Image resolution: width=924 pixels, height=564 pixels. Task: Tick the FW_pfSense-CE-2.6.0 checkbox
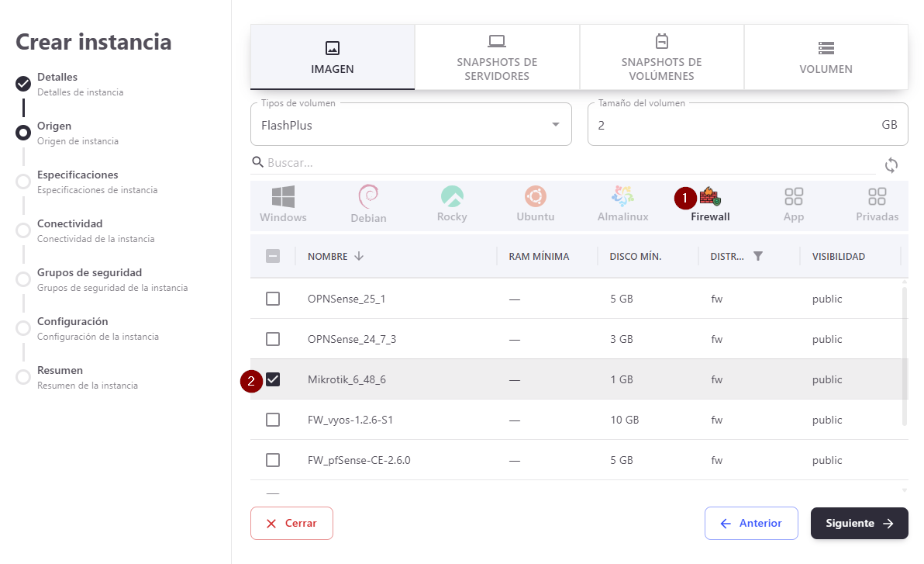(x=273, y=460)
